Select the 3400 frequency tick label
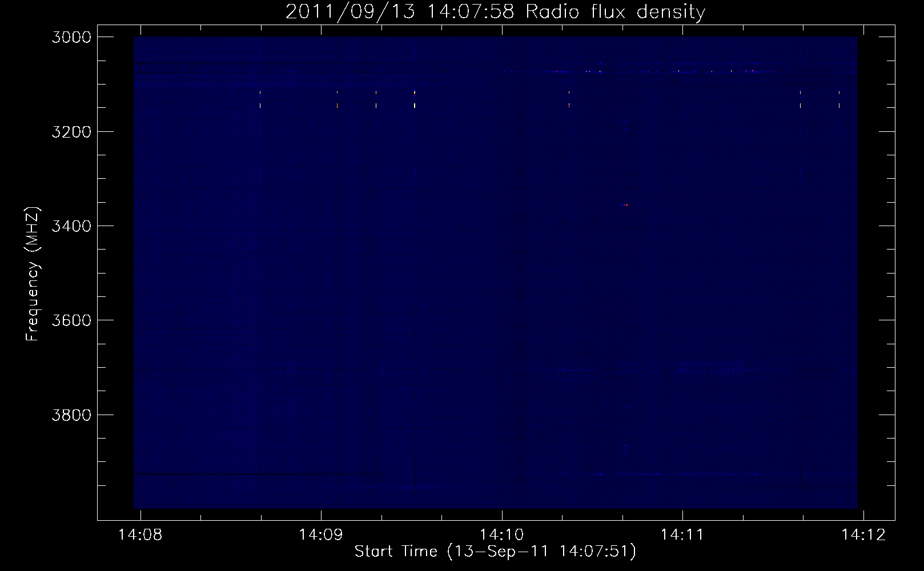Image resolution: width=924 pixels, height=571 pixels. 71,226
